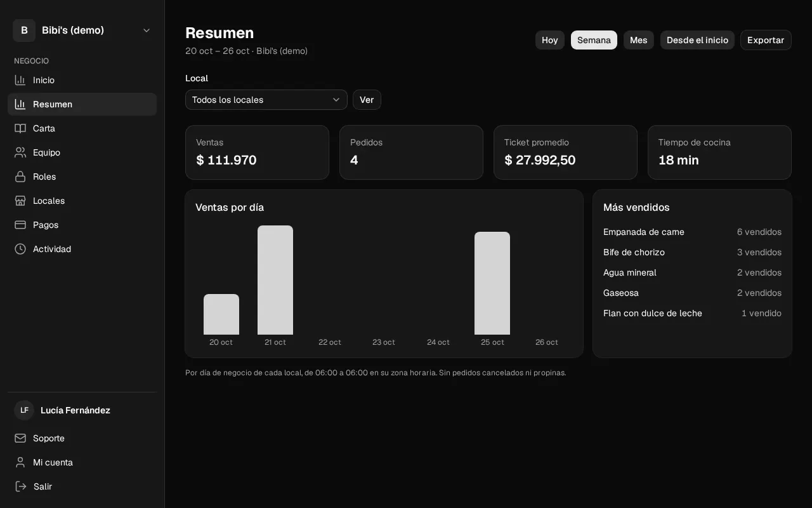812x508 pixels.
Task: Open Inicio in the sidebar
Action: click(82, 80)
